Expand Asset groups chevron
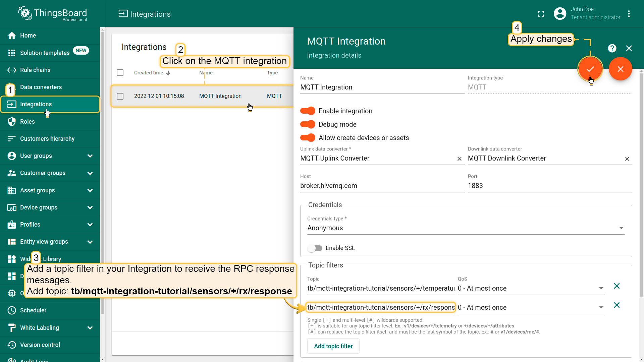The height and width of the screenshot is (362, 644). 90,190
